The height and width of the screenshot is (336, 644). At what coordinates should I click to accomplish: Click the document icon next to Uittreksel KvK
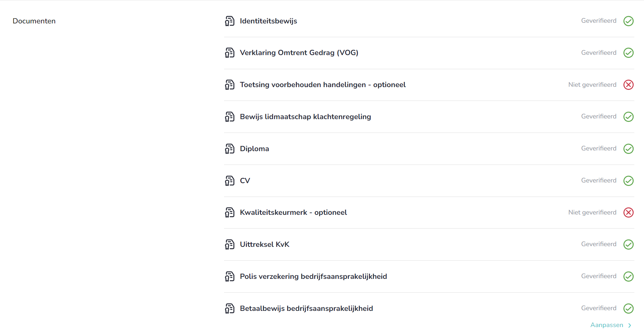(230, 244)
